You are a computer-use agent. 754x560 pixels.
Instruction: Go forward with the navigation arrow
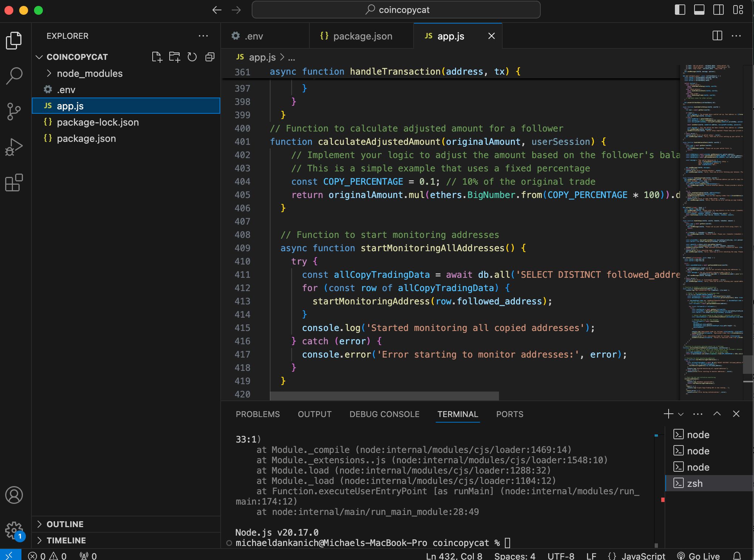coord(236,10)
